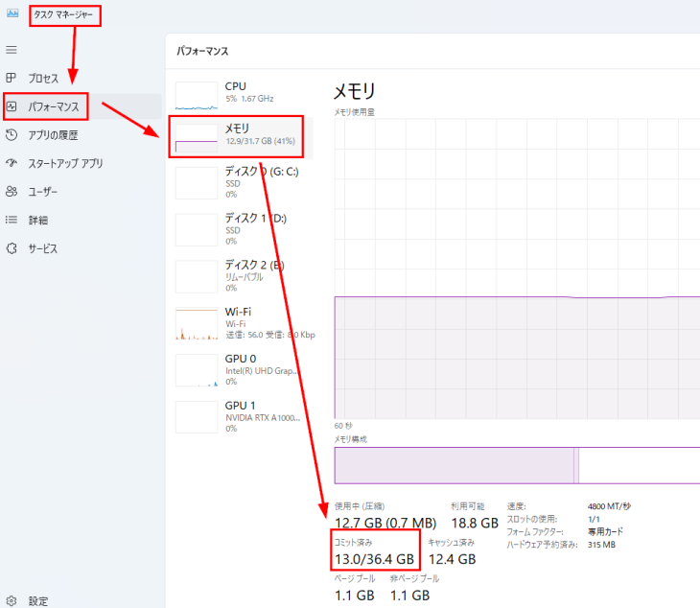Click the Wi-Fi 送信 受信 rate text
This screenshot has height=608, width=700.
coord(270,335)
